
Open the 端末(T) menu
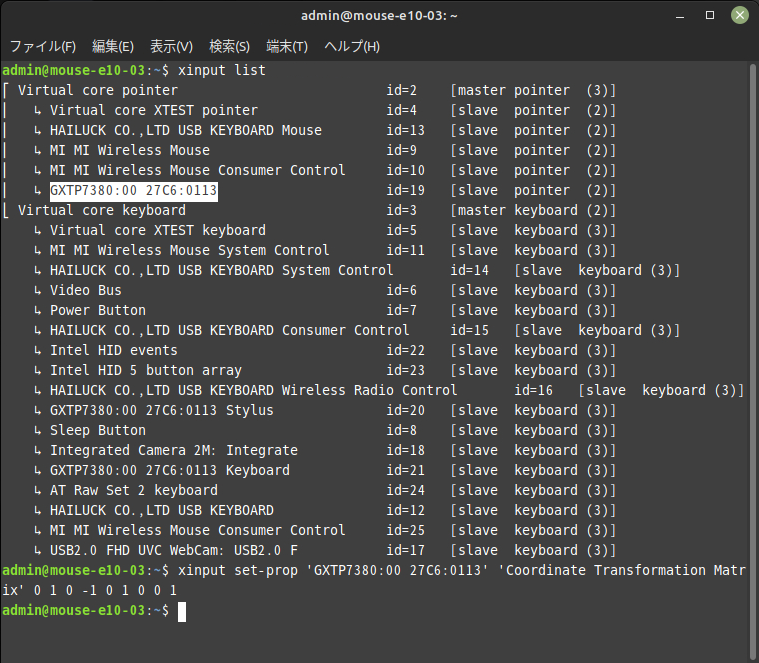click(x=287, y=46)
